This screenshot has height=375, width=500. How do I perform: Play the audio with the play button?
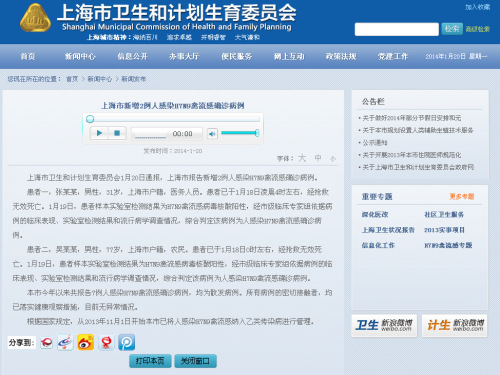[x=99, y=133]
